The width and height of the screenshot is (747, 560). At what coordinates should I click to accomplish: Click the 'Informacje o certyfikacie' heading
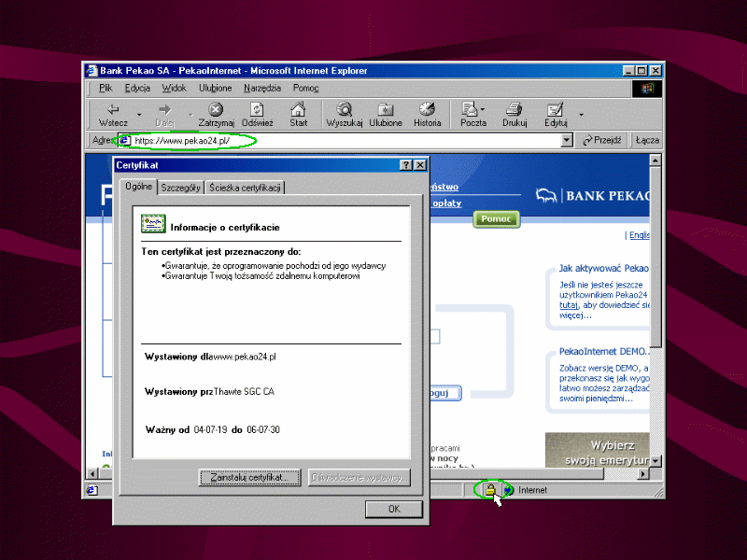coord(225,228)
